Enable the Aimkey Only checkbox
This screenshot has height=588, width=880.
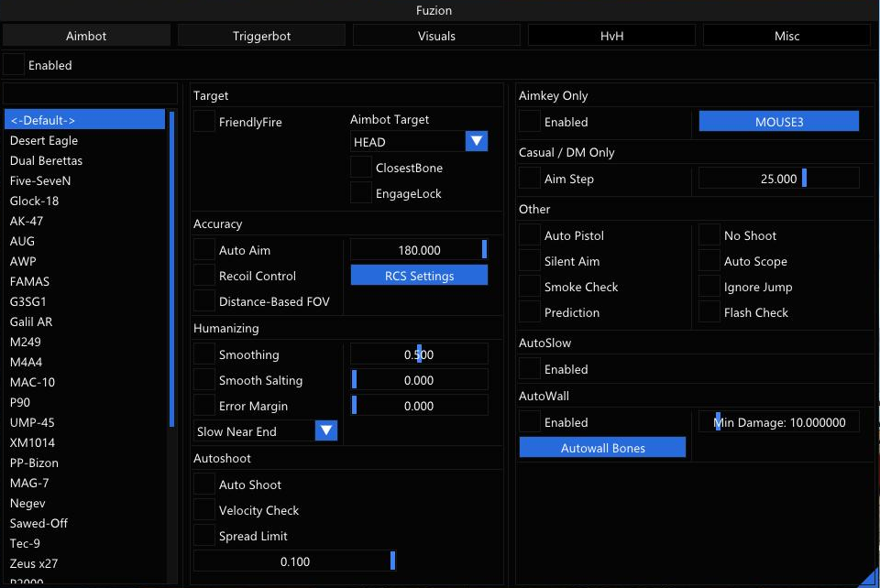pyautogui.click(x=530, y=122)
